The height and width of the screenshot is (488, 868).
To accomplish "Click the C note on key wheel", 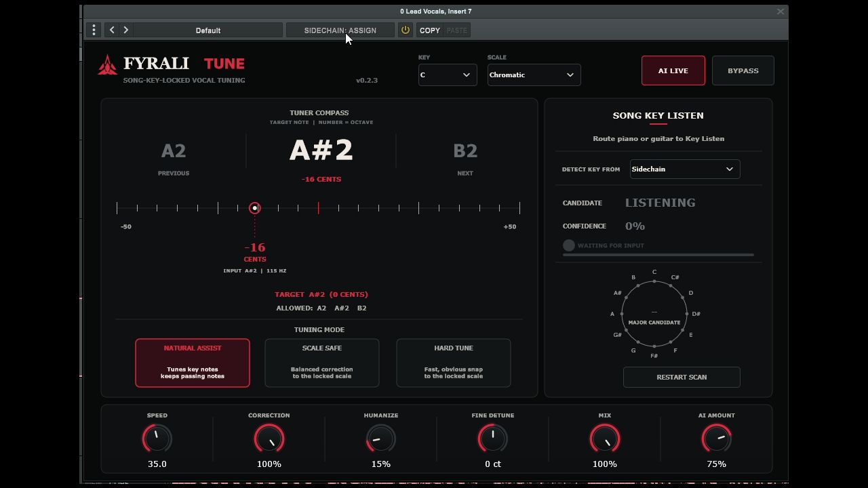I will [x=654, y=272].
